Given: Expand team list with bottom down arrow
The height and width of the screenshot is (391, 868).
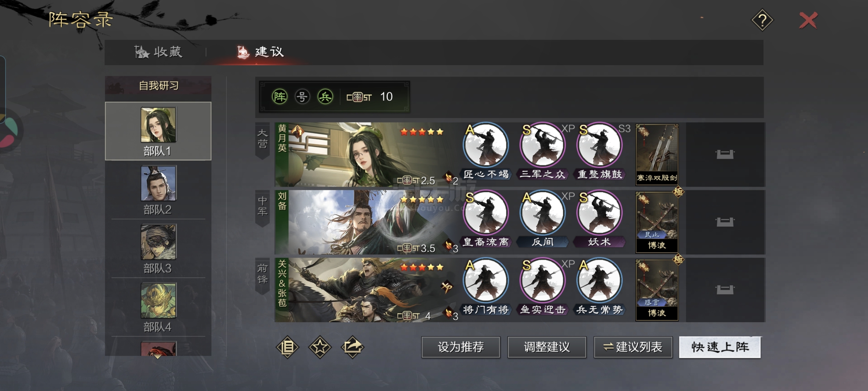Looking at the screenshot, I should [x=158, y=356].
